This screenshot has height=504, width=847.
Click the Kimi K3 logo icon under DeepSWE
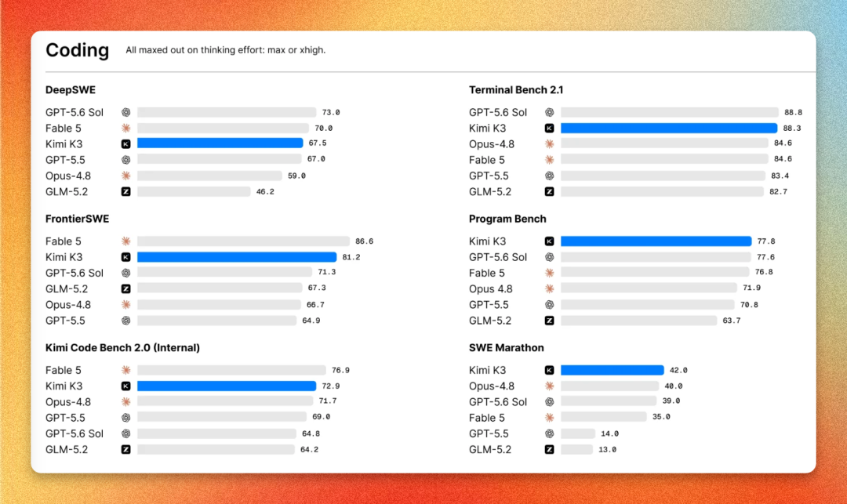[x=125, y=144]
